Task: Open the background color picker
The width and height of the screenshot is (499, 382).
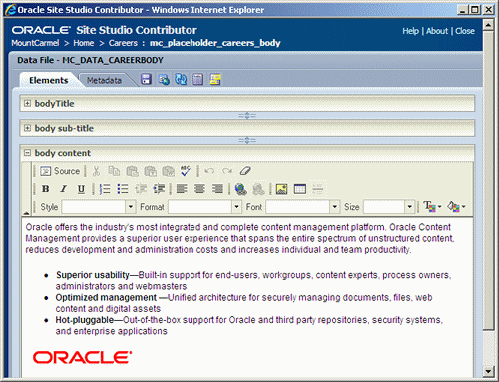Action: [x=456, y=207]
